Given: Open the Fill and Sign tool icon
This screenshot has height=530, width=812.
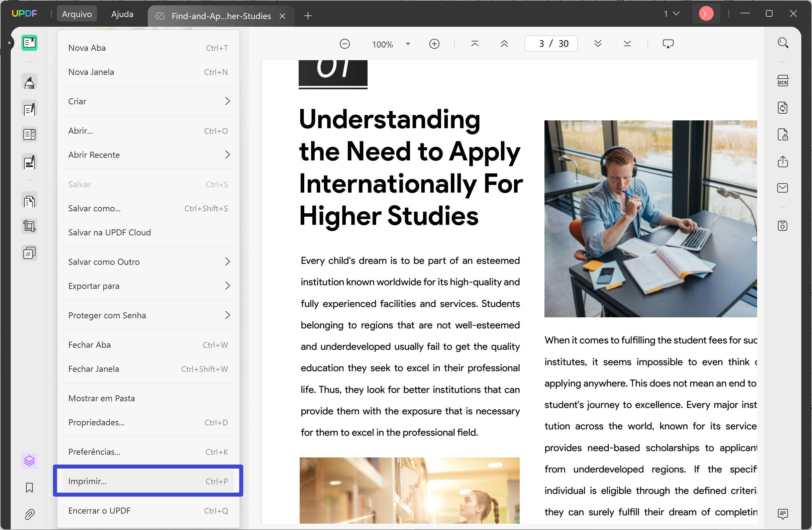Looking at the screenshot, I should coord(29,162).
